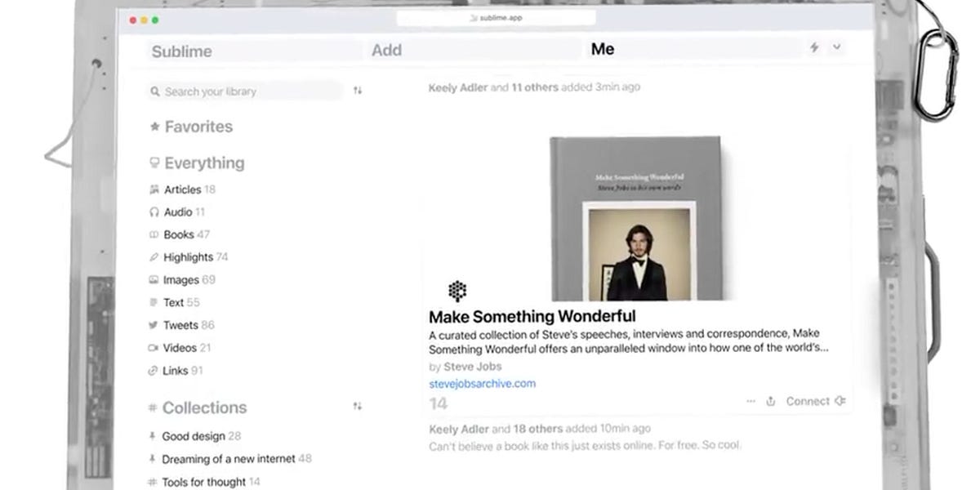Open the three-dot more options menu
Viewport: 980px width, 490px height.
tap(751, 401)
